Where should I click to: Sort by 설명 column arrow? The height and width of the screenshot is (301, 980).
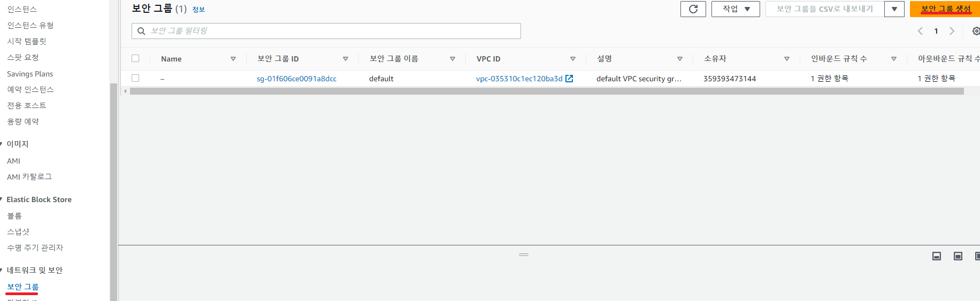680,59
